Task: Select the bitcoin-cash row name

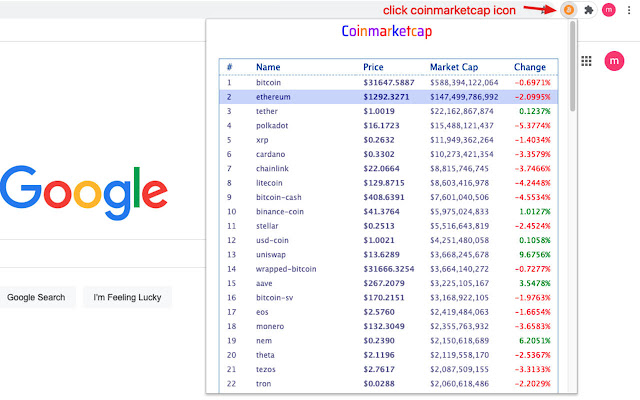Action: [278, 197]
